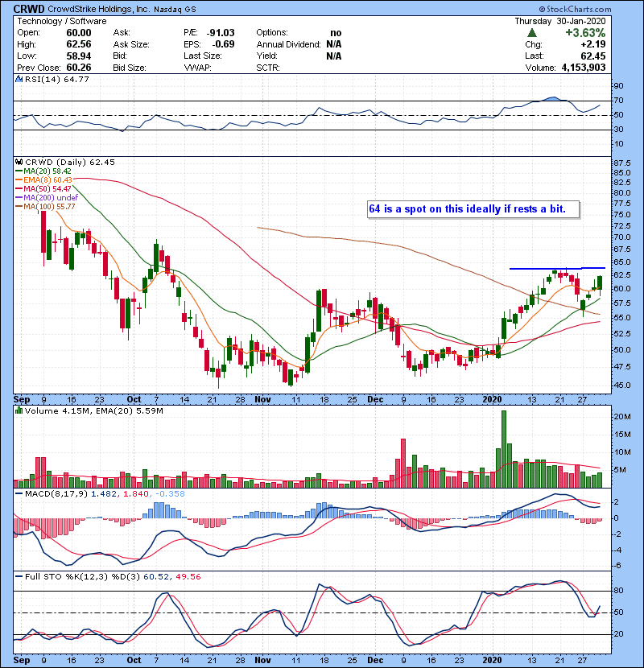Click the P/E value -91.03
The image size is (644, 668).
[221, 33]
